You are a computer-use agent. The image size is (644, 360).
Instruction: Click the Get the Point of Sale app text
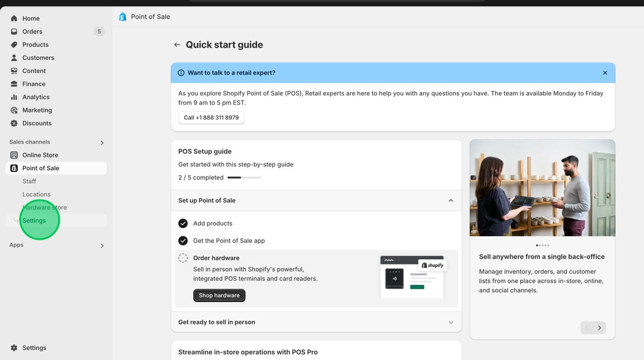[x=229, y=240]
